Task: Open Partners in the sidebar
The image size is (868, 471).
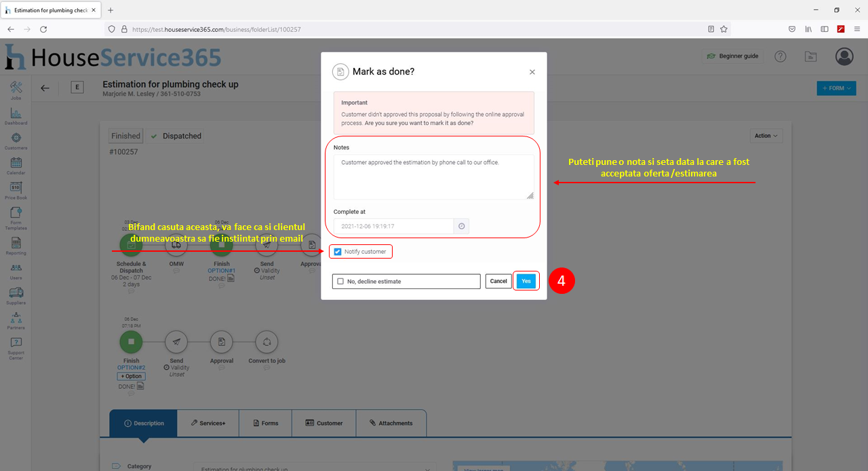Action: [x=16, y=320]
